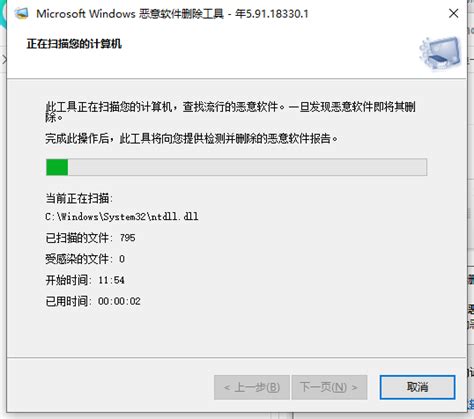Image resolution: width=474 pixels, height=419 pixels.
Task: Click the first description paragraph about scanning
Action: [230, 112]
